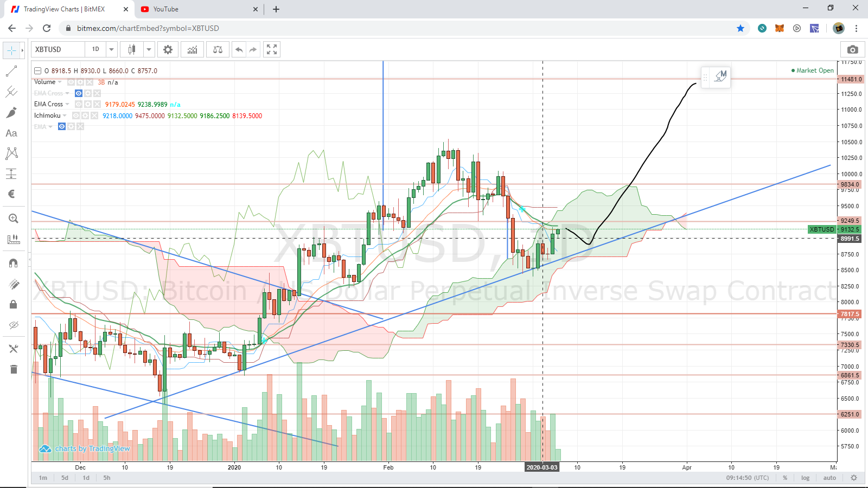Screen dimensions: 868x488
Task: Collapse the indicator legend box
Action: click(x=38, y=70)
